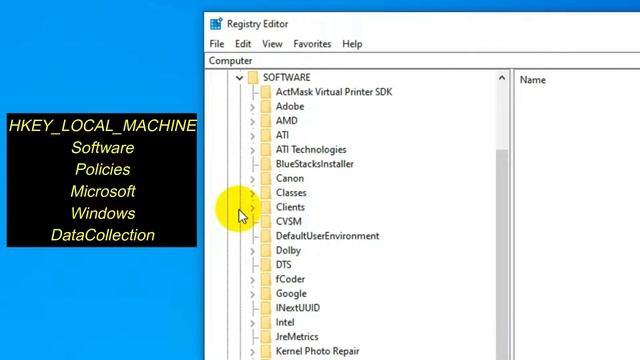Select the Classes key label

(291, 193)
